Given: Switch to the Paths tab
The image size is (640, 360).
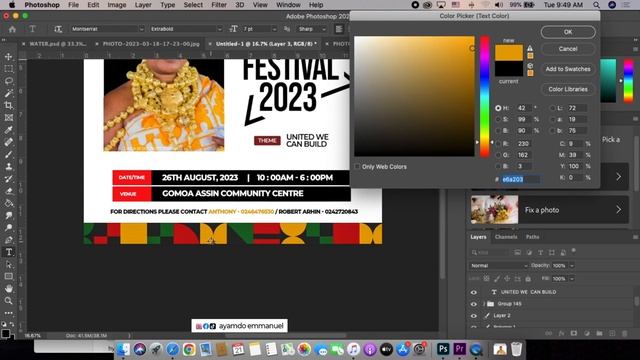Looking at the screenshot, I should 532,237.
